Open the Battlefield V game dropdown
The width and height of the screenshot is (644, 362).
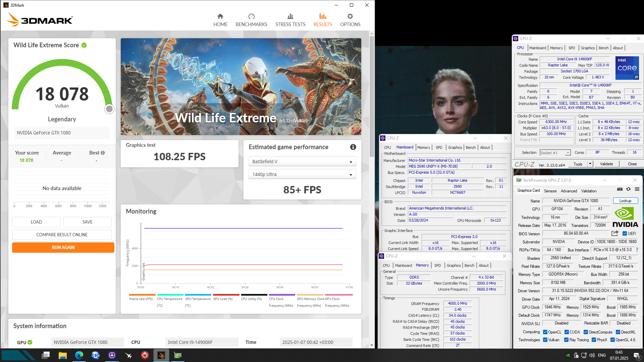tap(302, 162)
